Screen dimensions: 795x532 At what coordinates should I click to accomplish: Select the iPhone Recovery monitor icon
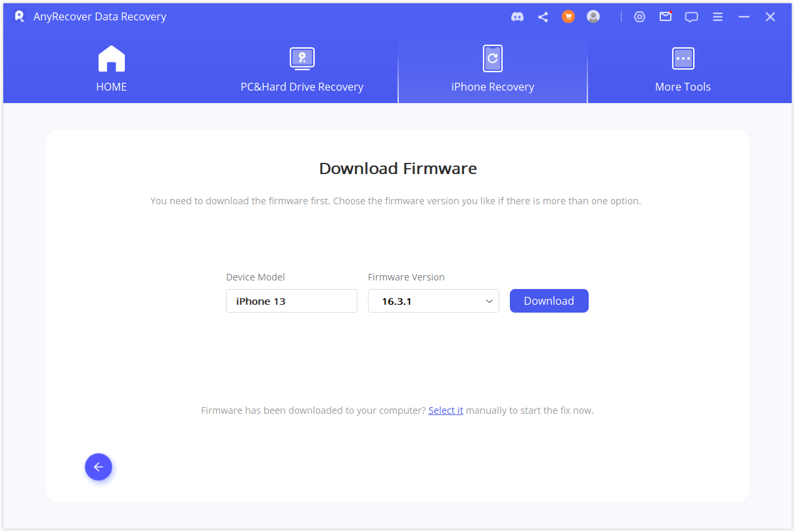[493, 58]
